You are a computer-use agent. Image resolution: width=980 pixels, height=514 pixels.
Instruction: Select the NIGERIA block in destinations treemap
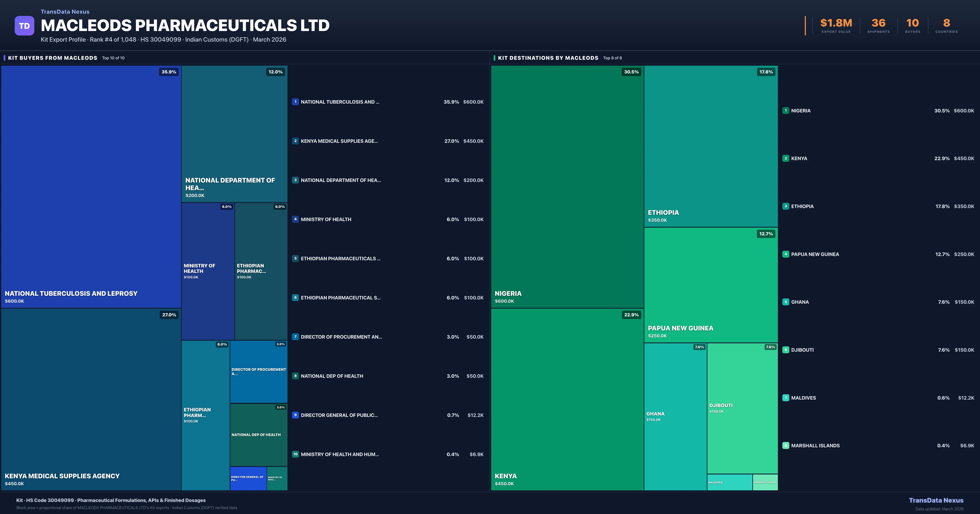tap(567, 186)
